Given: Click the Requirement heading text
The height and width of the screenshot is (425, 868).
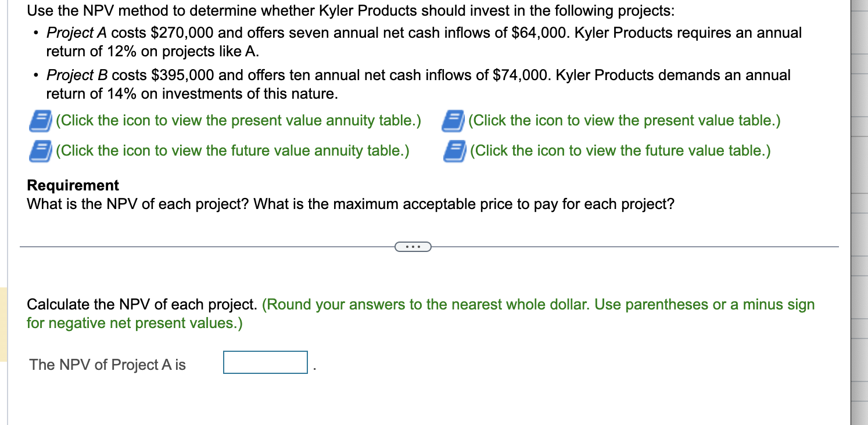Looking at the screenshot, I should (72, 185).
